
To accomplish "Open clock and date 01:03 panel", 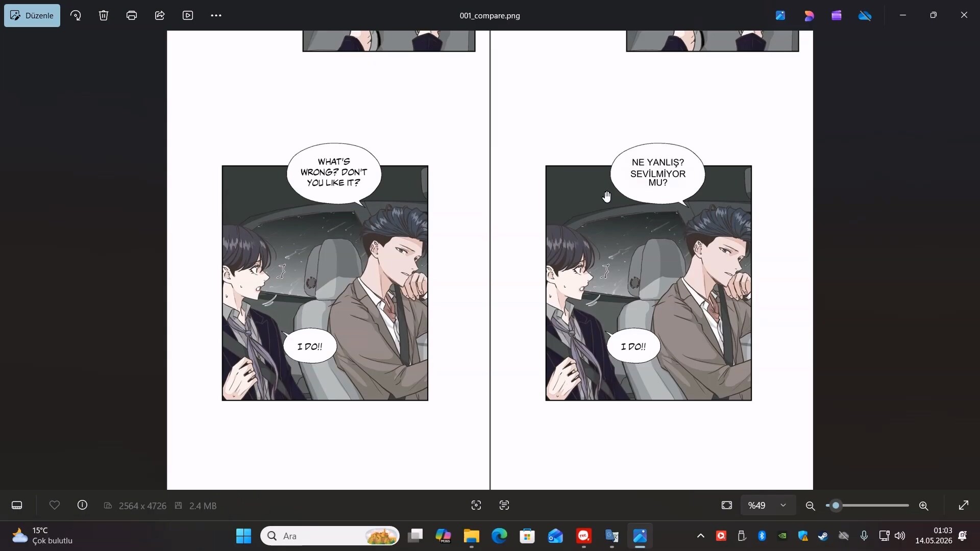I will pos(934,536).
